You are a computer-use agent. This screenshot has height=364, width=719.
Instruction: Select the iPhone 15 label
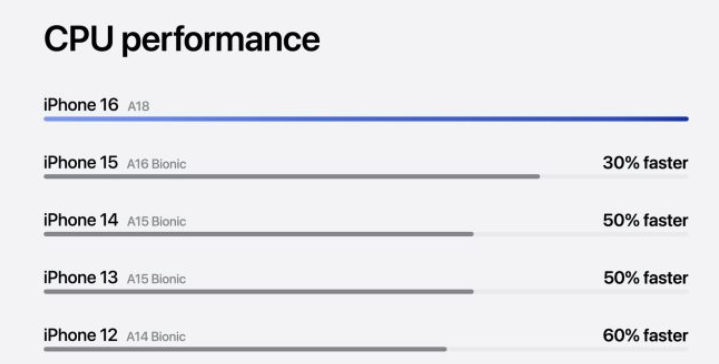point(81,163)
